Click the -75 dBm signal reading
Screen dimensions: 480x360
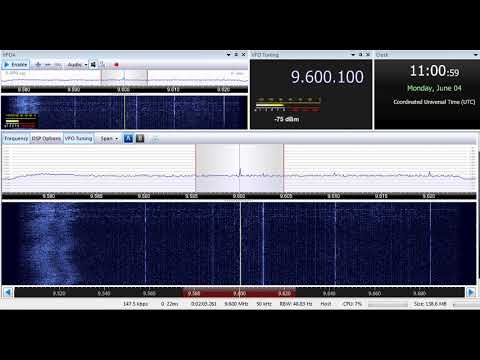point(287,119)
